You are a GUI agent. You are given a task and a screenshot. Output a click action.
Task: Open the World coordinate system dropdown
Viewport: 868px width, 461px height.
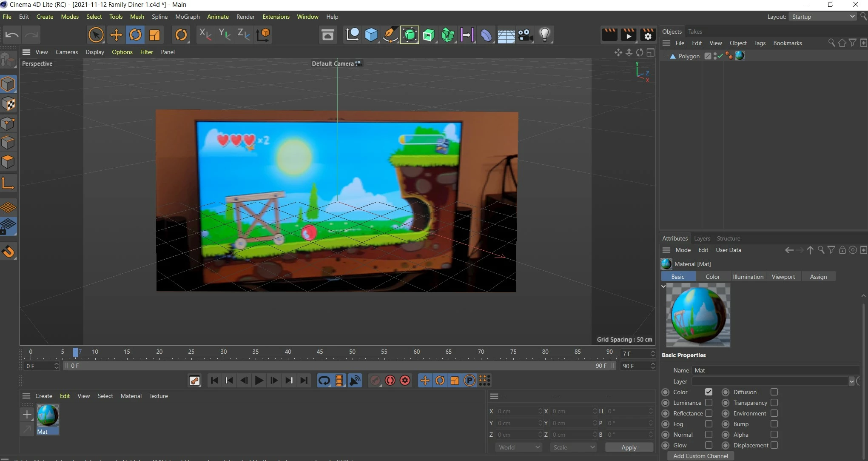[519, 447]
